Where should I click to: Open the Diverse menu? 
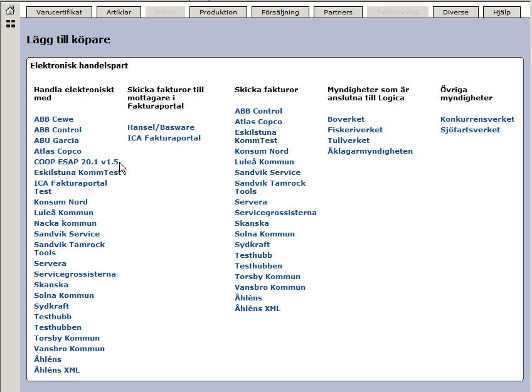[x=455, y=12]
